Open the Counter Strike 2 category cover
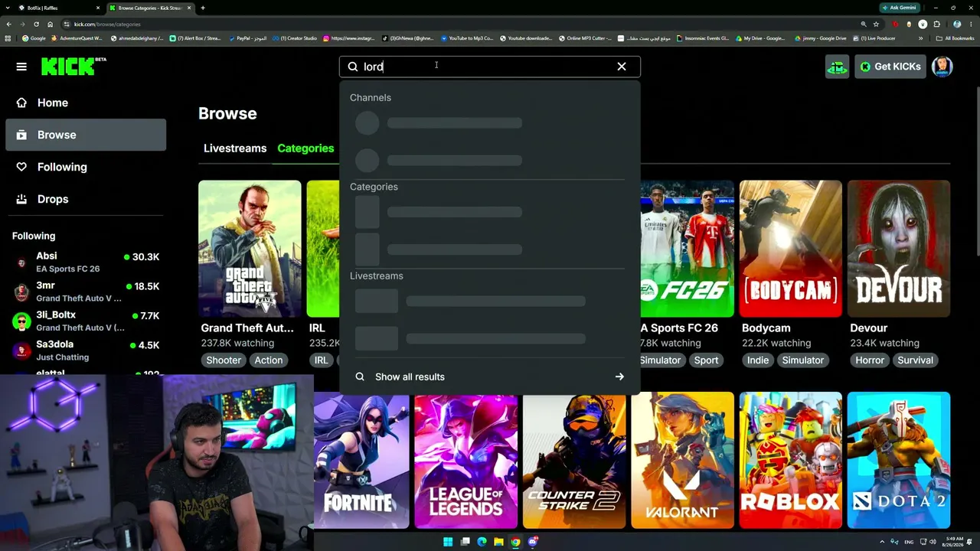Screen dimensions: 980x551 574,460
